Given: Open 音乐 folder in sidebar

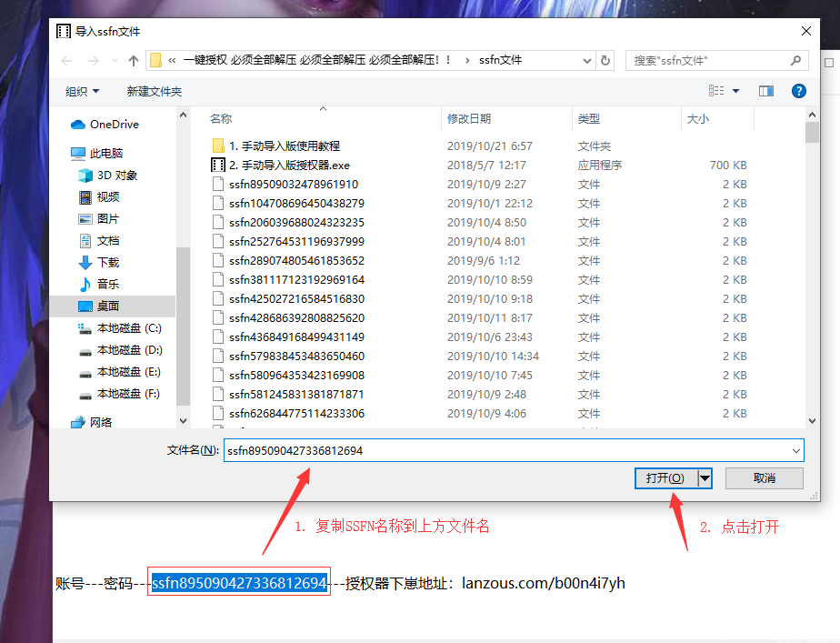Looking at the screenshot, I should (99, 285).
